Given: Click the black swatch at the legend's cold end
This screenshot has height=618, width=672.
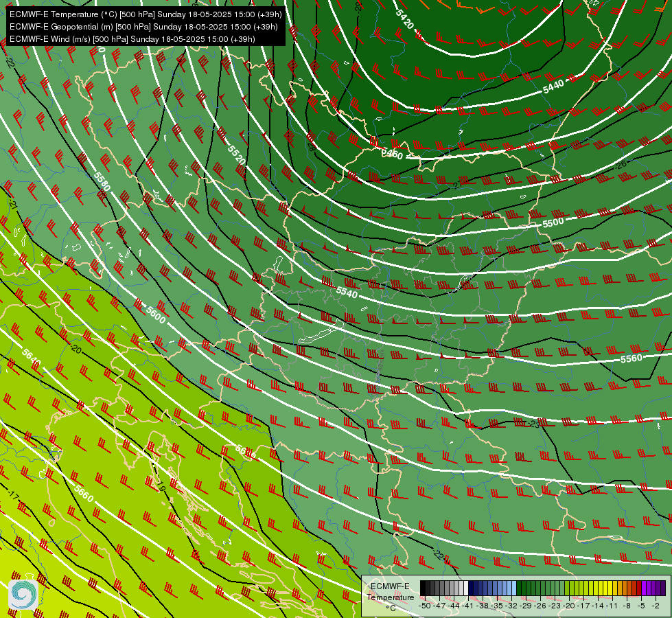Looking at the screenshot, I should pos(423,588).
